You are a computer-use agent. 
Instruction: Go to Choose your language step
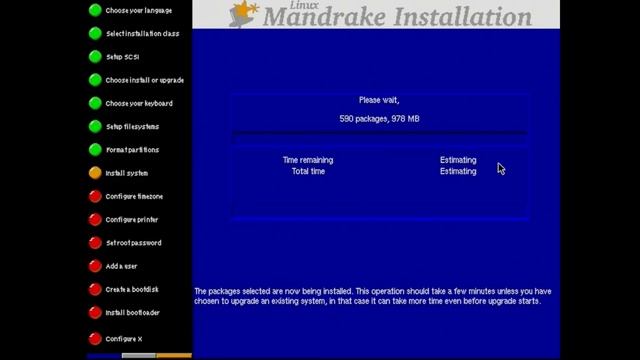point(139,11)
